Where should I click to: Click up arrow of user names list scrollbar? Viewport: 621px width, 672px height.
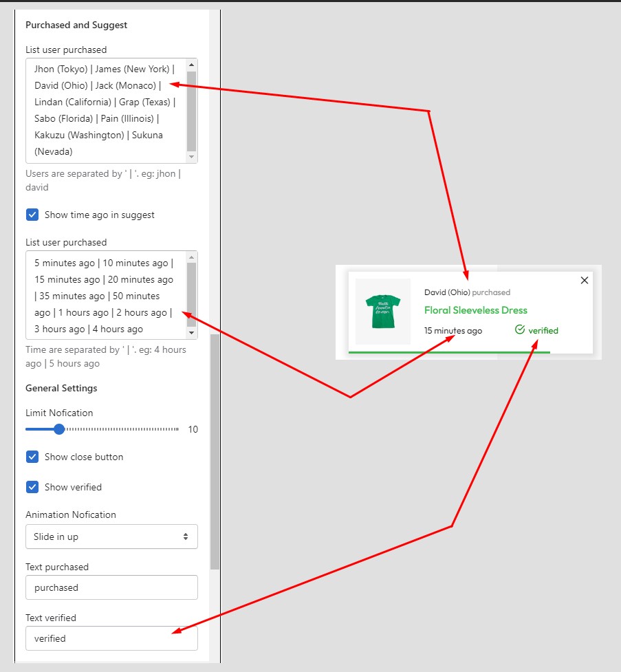click(x=192, y=65)
